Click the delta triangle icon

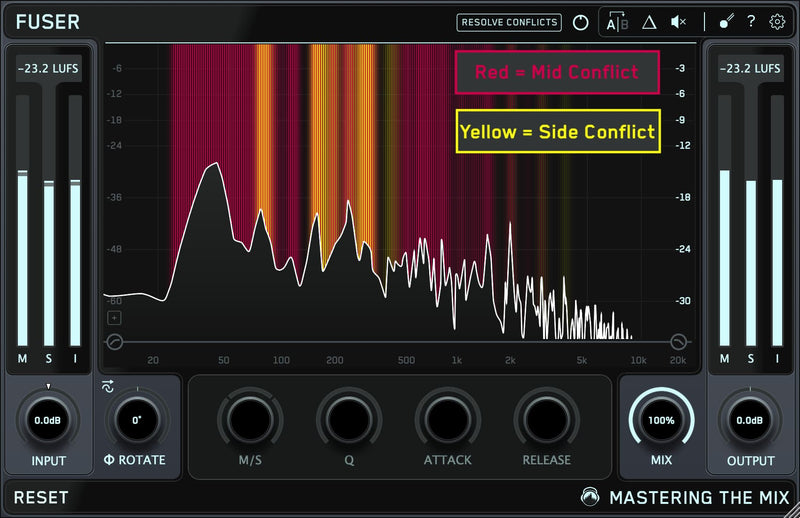(648, 22)
